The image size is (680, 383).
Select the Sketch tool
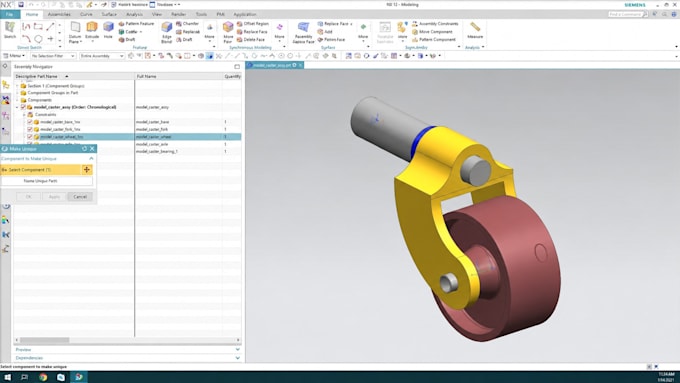coord(10,30)
